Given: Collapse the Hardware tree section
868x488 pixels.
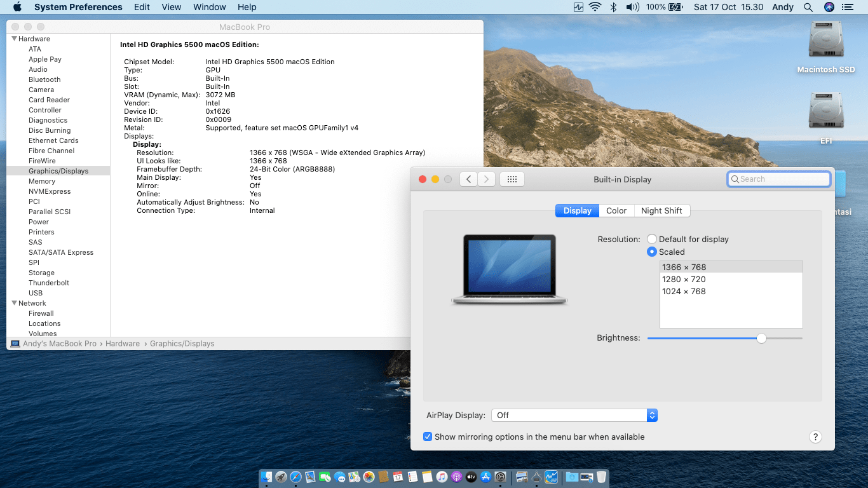Looking at the screenshot, I should coord(15,39).
